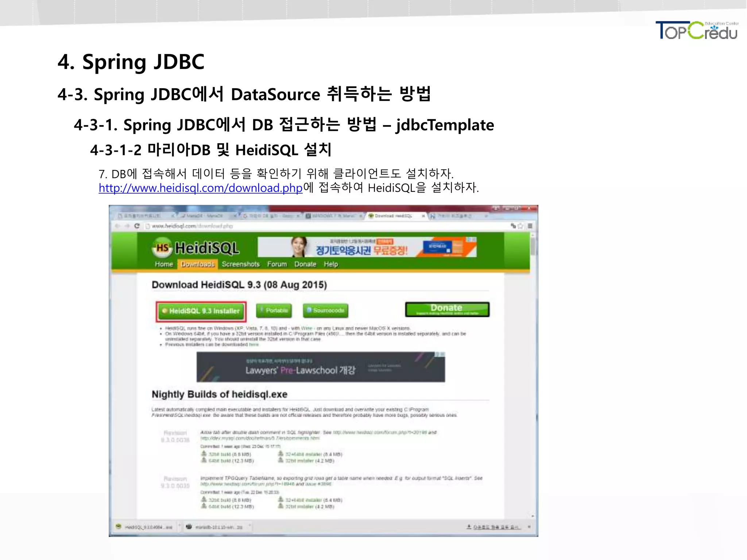Open the previous installers 'here' link

253,345
